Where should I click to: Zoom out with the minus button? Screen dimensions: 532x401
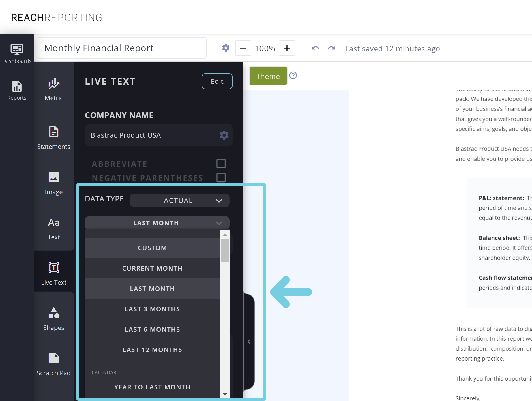point(243,48)
